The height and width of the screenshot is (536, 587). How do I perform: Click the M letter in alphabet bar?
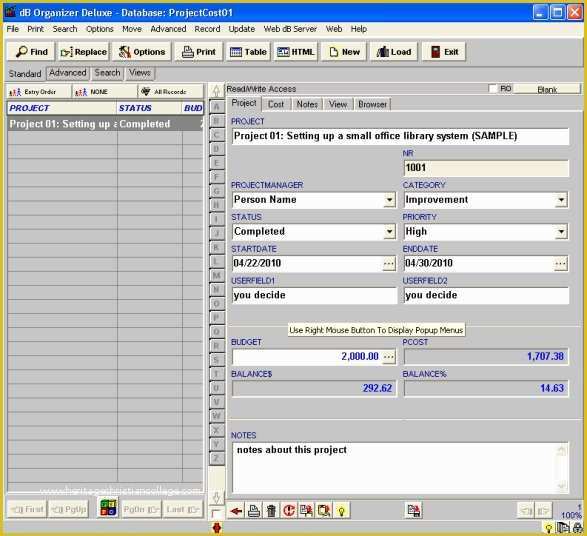coord(216,276)
